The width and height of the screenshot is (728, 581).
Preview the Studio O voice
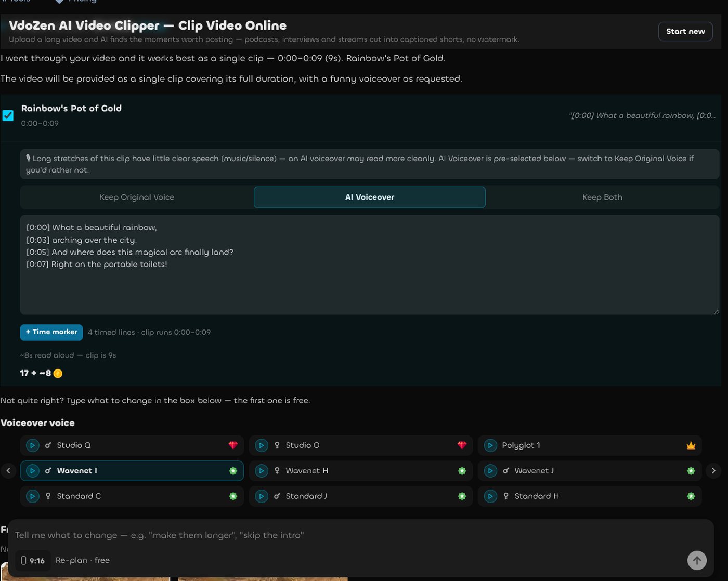tap(262, 445)
